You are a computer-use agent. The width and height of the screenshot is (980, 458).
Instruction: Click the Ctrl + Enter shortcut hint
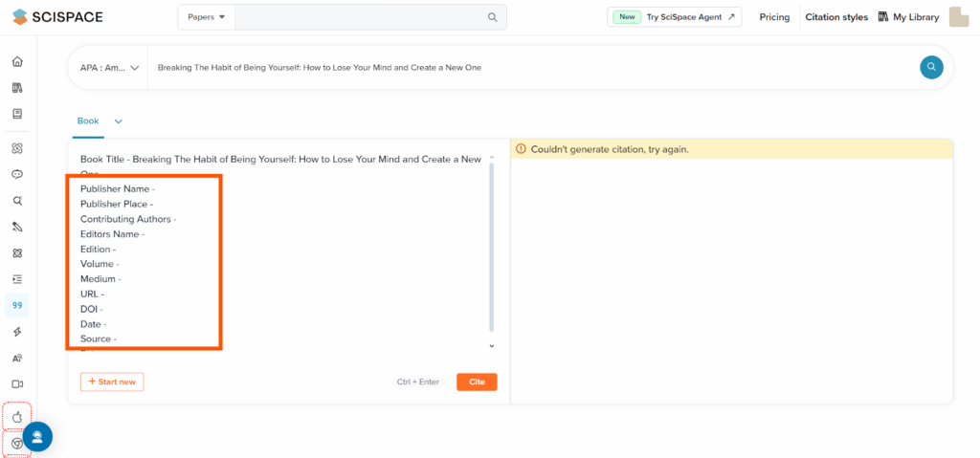(418, 382)
